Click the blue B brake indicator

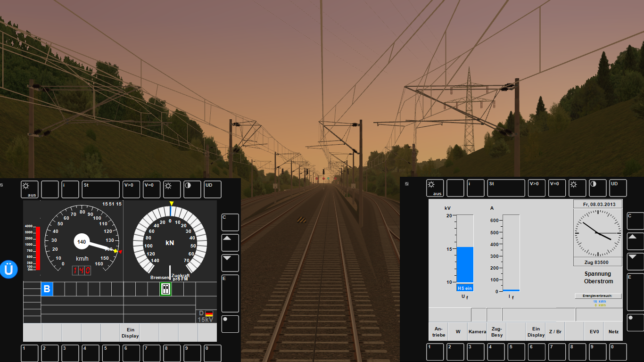47,289
